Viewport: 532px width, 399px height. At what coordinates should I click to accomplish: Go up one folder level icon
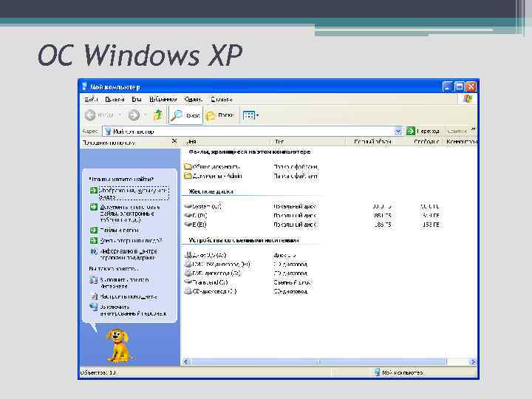158,115
